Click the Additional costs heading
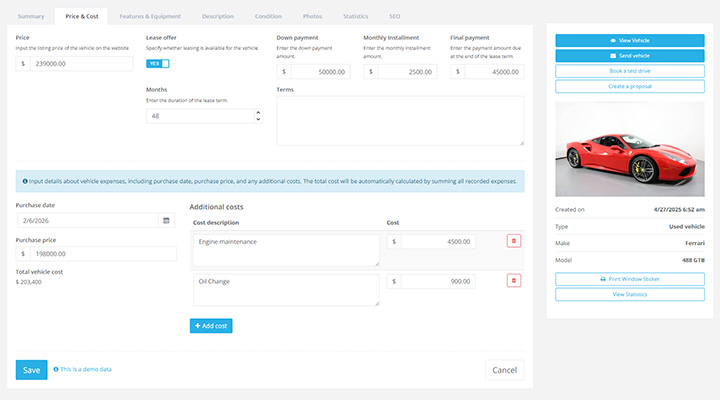The image size is (720, 400). pyautogui.click(x=216, y=207)
